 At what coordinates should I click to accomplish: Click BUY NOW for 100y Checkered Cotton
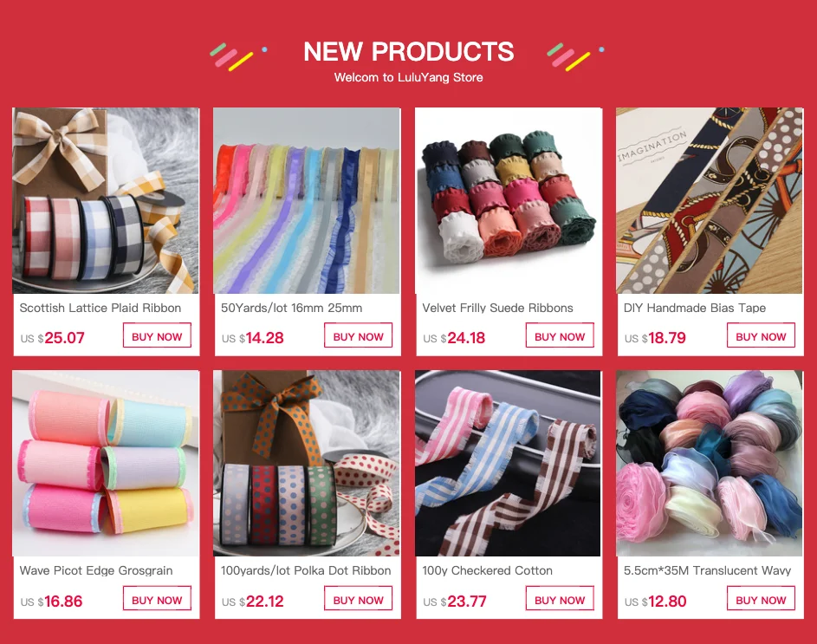click(x=560, y=599)
